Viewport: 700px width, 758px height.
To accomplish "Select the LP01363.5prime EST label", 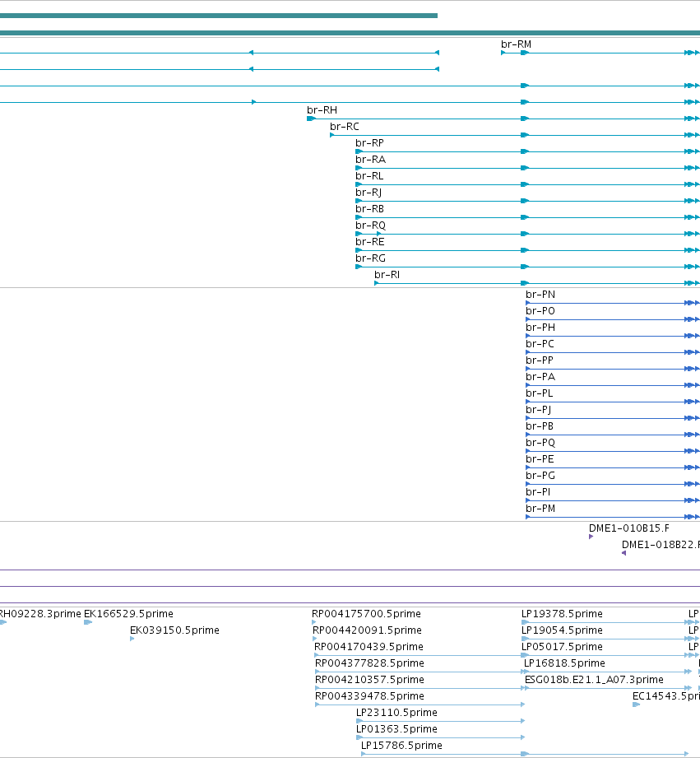I will 396,729.
